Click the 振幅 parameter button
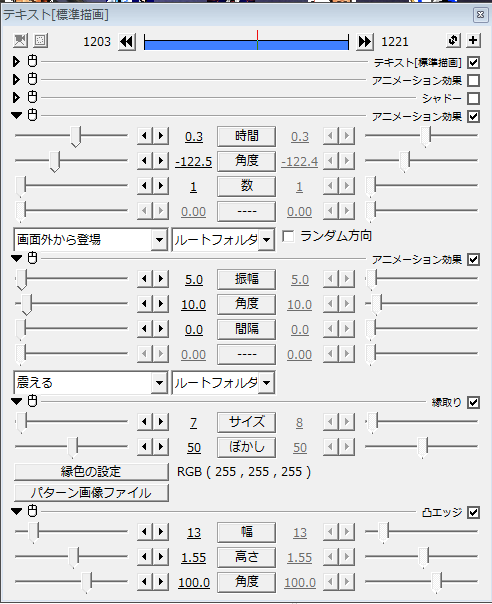492x604 pixels. pyautogui.click(x=246, y=279)
